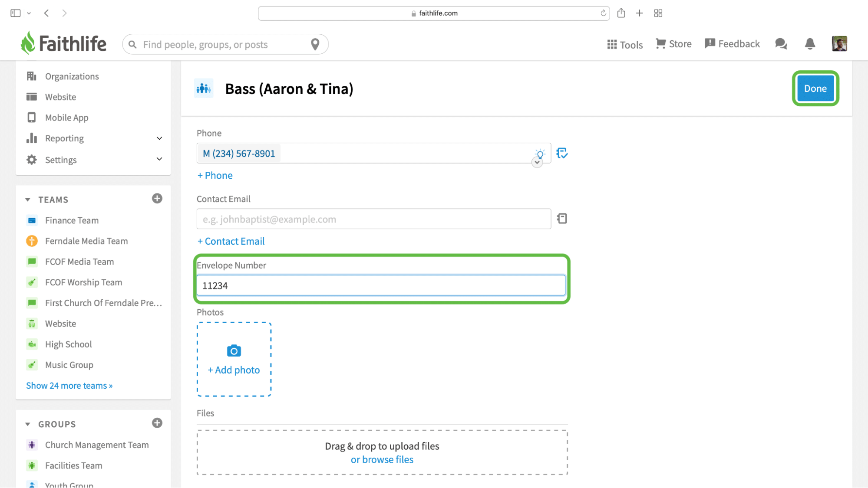
Task: Collapse the TEAMS section triangle
Action: (28, 200)
